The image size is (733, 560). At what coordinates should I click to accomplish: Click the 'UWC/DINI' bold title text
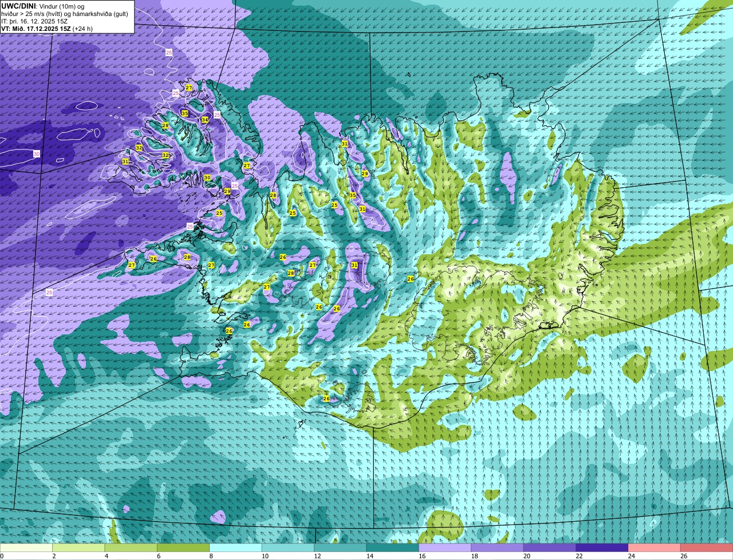pos(18,6)
